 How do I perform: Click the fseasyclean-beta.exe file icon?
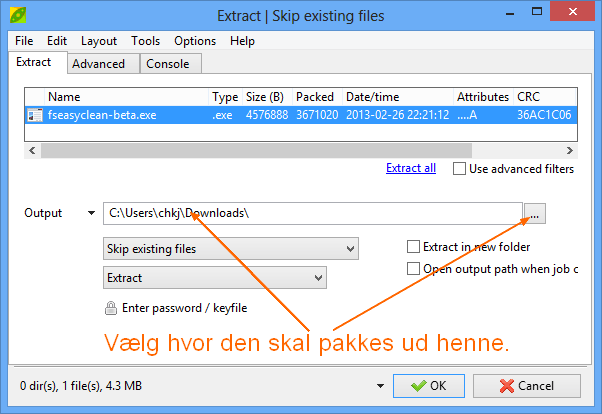click(x=35, y=115)
